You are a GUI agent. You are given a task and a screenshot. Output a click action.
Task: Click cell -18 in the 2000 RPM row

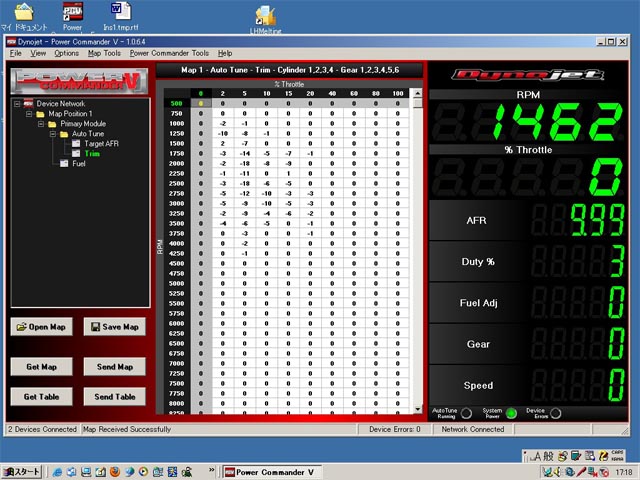tap(244, 163)
